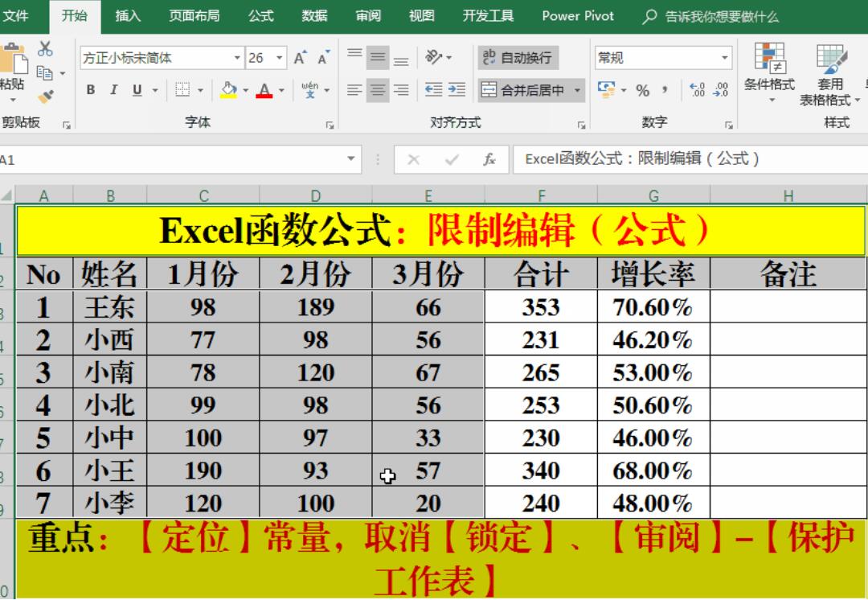Image resolution: width=868 pixels, height=600 pixels.
Task: Increase font size with larger A
Action: click(x=300, y=58)
